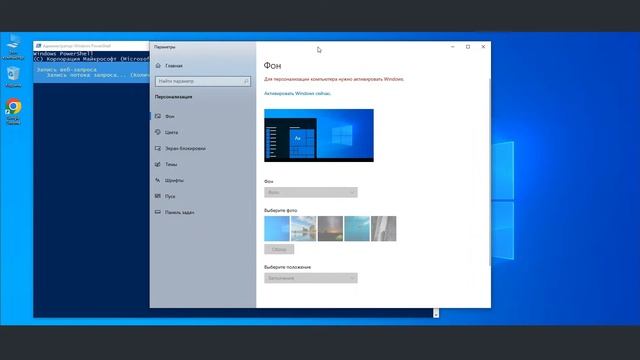Open the Выберите положение dropdown
640x360 pixels.
coord(311,278)
